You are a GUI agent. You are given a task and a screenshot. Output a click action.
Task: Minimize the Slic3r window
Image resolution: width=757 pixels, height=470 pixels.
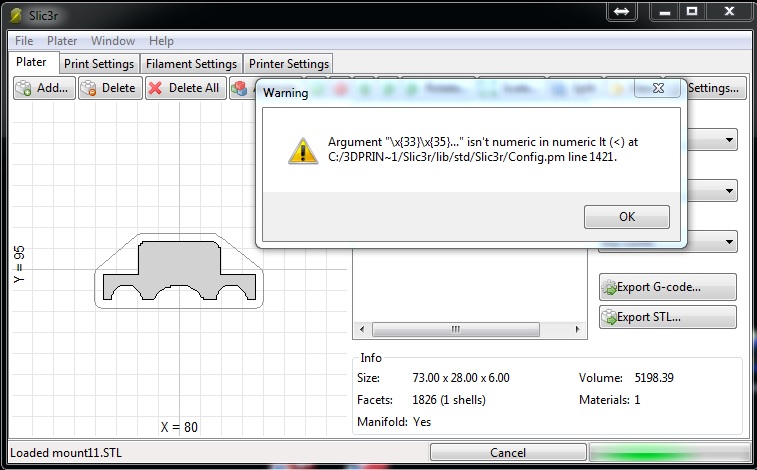tap(665, 11)
